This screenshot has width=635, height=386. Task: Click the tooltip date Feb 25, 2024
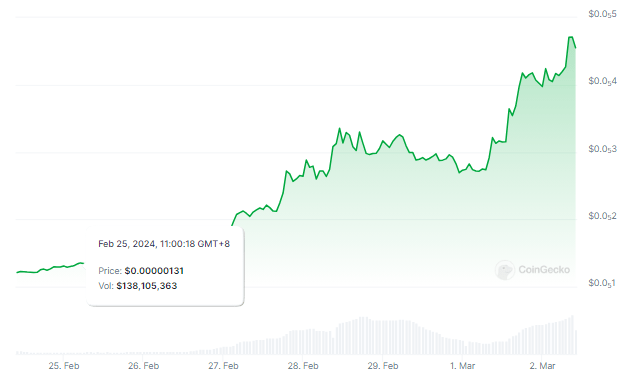[x=127, y=244]
